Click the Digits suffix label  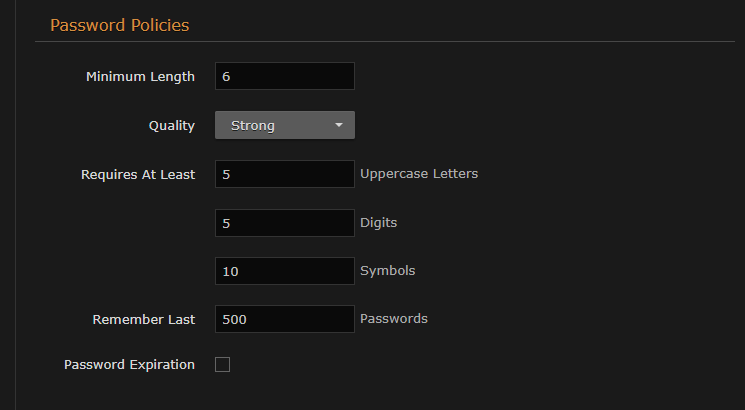pyautogui.click(x=379, y=222)
